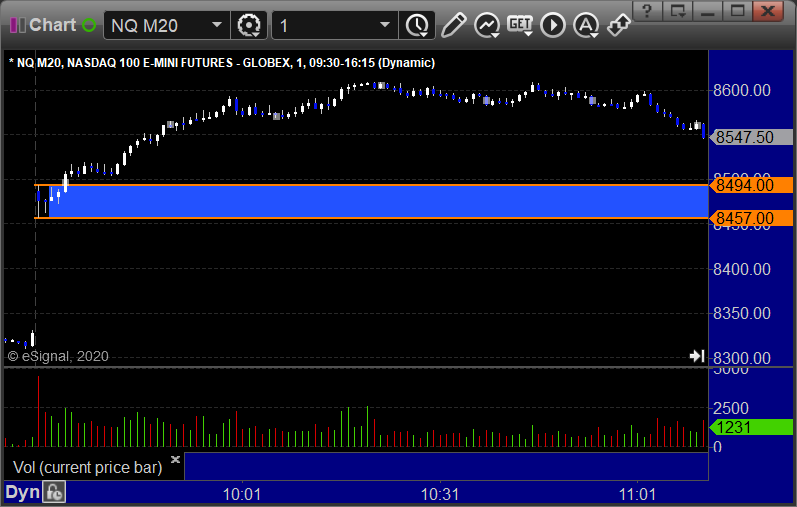Select the blue opening range rectangle
The height and width of the screenshot is (507, 797).
click(x=378, y=201)
